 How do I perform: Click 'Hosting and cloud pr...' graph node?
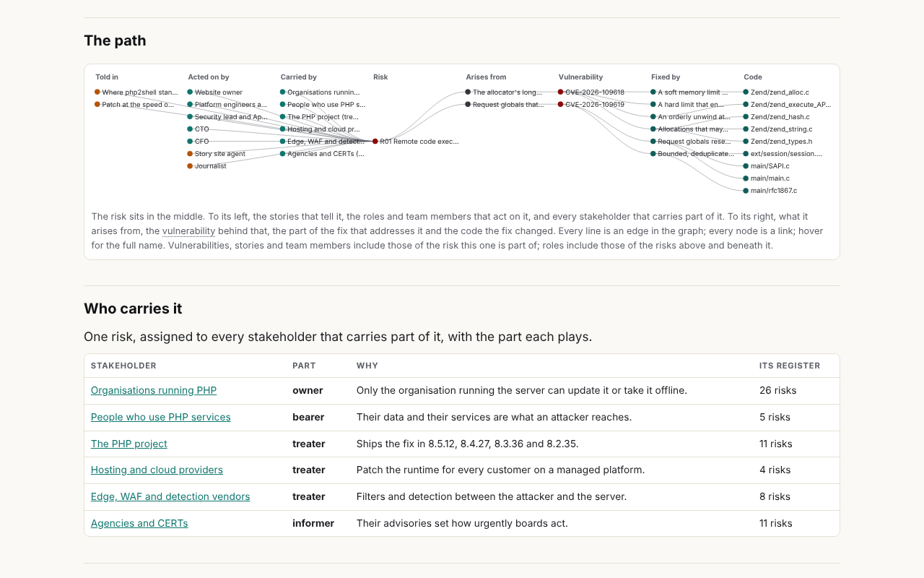coord(320,129)
